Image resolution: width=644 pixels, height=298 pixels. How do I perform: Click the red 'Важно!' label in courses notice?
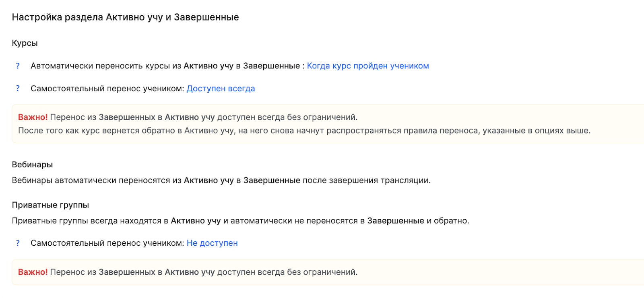[33, 117]
